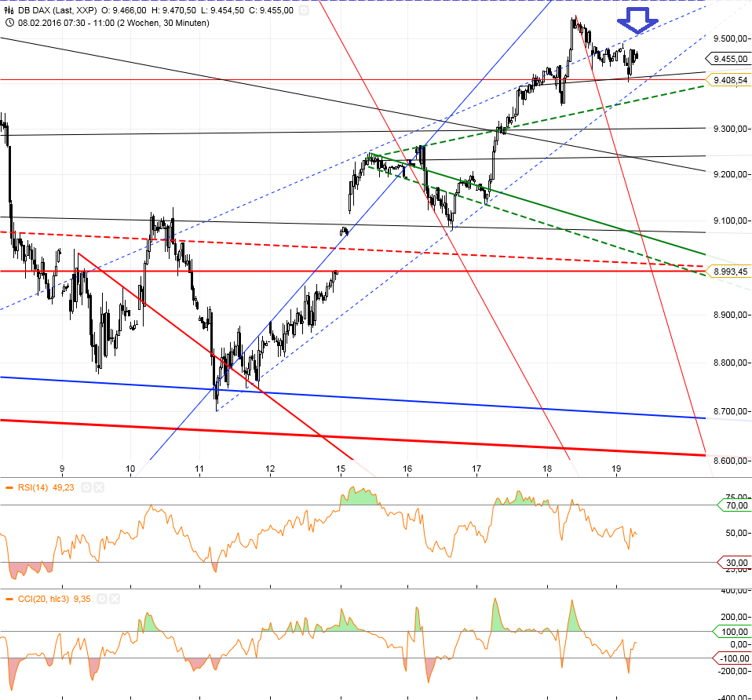
Task: Click the orange RSI(14) legend line marker
Action: click(x=9, y=488)
